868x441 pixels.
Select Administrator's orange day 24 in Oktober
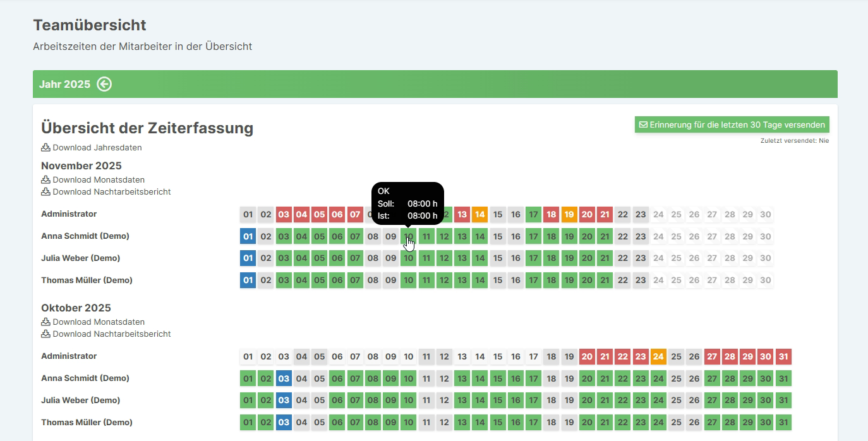tap(659, 357)
